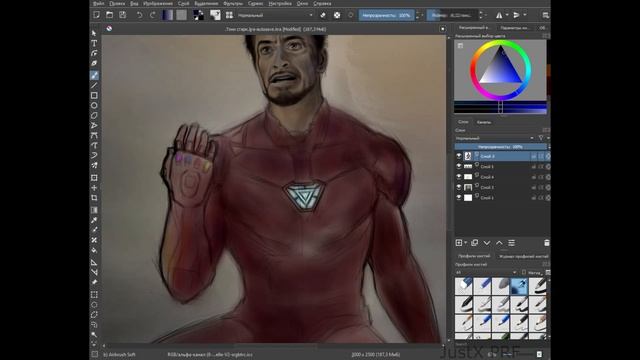Screen dimensions: 640x360
Task: Redo the last undone action
Action: pos(153,15)
